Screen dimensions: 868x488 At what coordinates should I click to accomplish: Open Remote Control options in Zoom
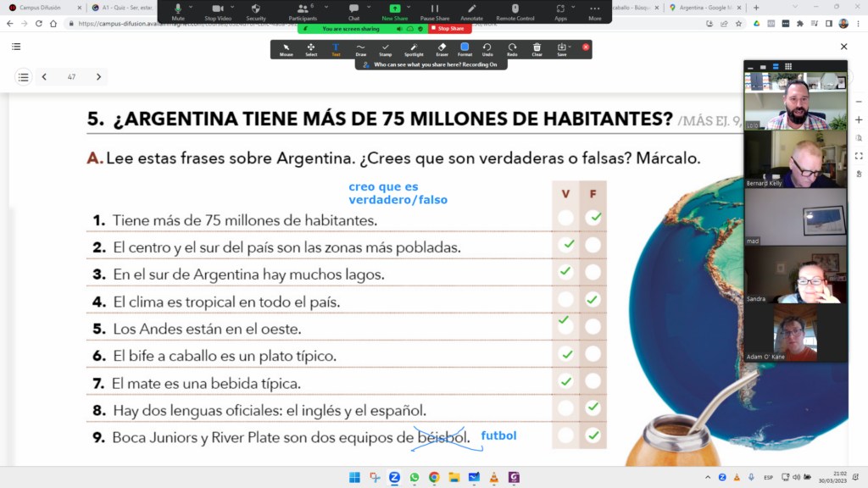515,12
